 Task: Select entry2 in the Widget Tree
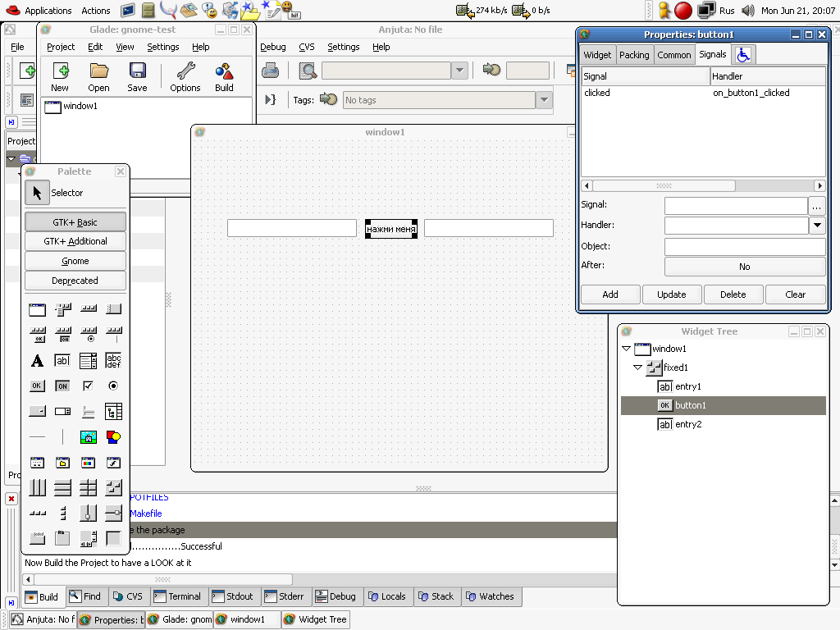(688, 424)
